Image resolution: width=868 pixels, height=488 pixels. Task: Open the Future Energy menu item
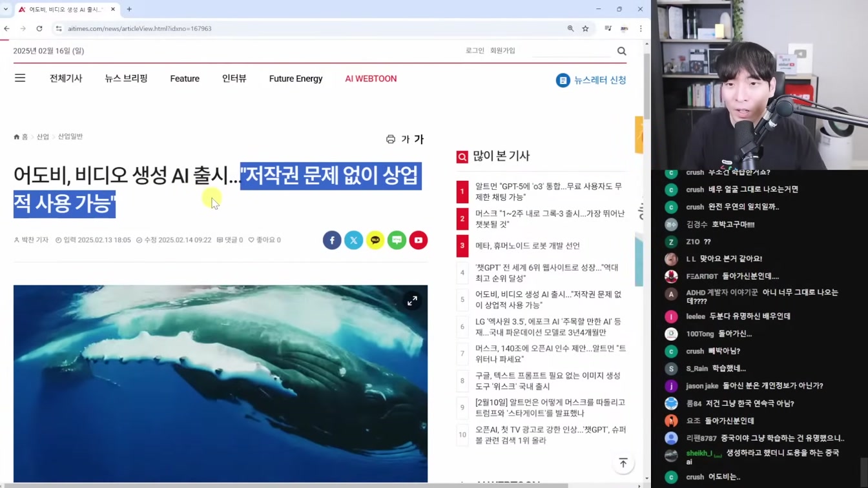coord(296,79)
